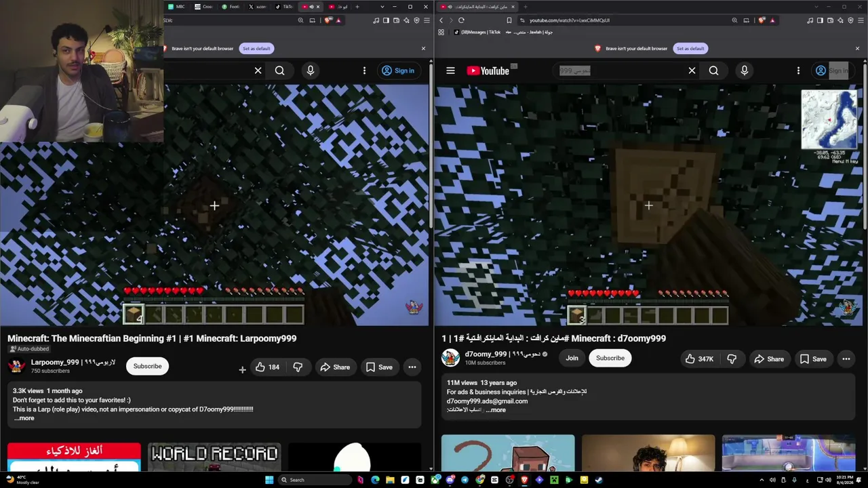This screenshot has width=868, height=488.
Task: Share the d7oomy_999 video
Action: tap(769, 359)
